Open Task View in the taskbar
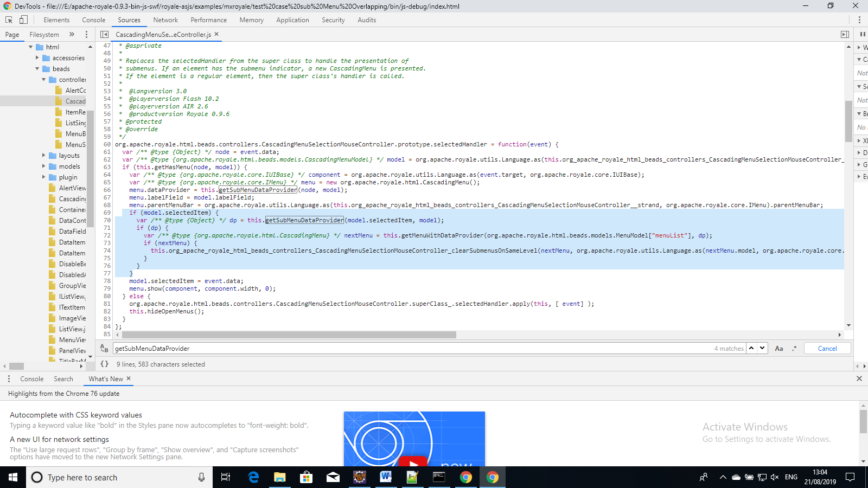 coord(226,477)
